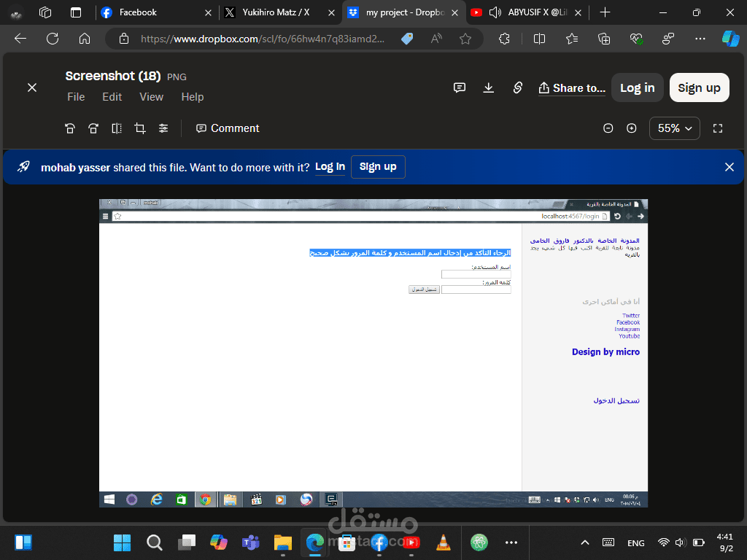The height and width of the screenshot is (560, 747).
Task: Open Favorites list icon
Action: (x=572, y=39)
